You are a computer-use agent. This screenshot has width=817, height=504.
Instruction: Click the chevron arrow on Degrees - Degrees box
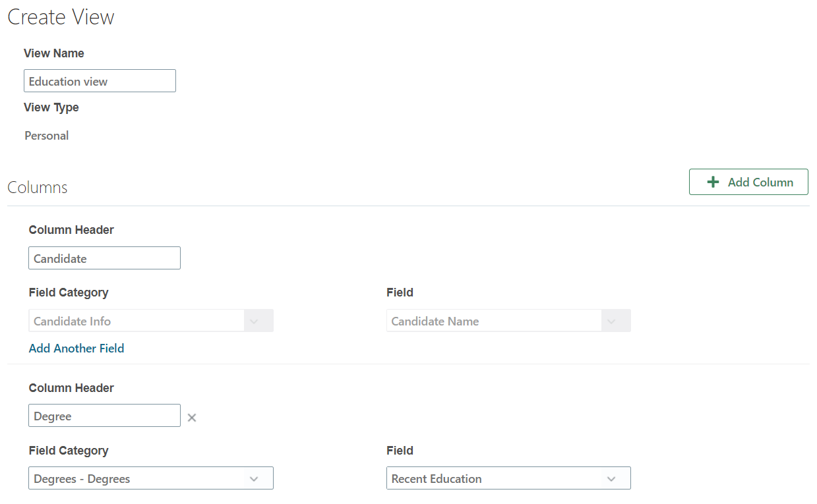point(255,479)
